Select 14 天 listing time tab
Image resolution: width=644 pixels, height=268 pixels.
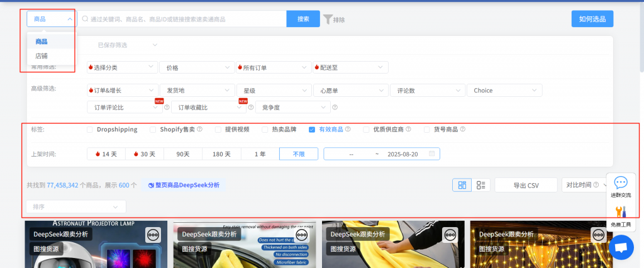[106, 154]
